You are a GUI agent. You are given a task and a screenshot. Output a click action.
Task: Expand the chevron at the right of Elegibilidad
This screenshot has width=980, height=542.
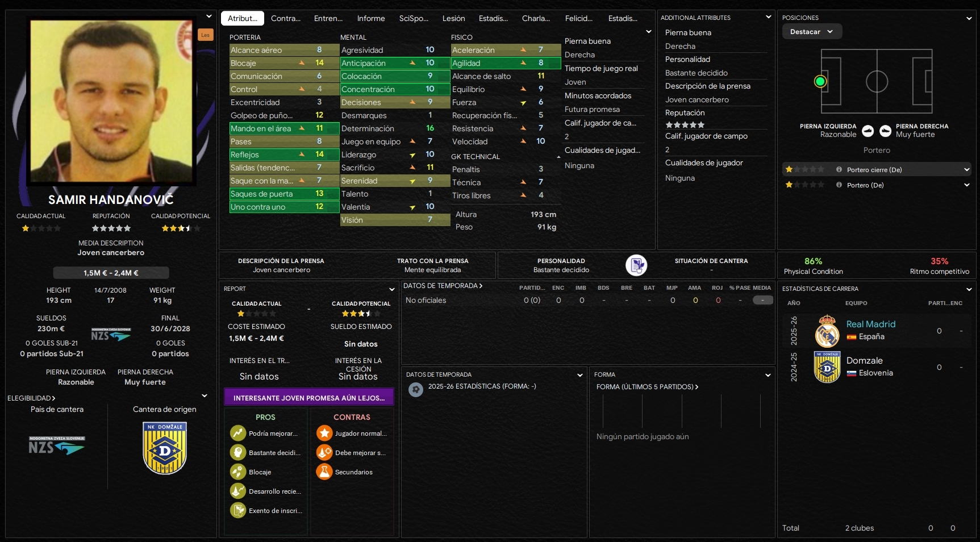pos(205,396)
